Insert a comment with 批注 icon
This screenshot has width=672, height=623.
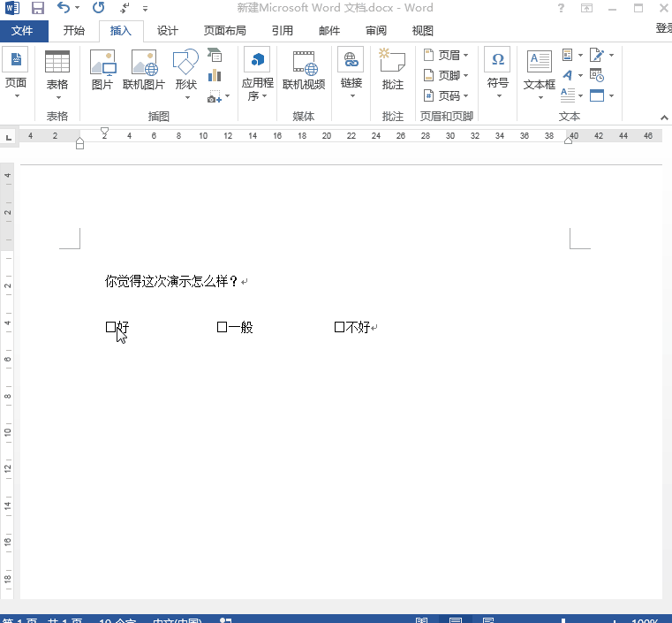pyautogui.click(x=392, y=60)
